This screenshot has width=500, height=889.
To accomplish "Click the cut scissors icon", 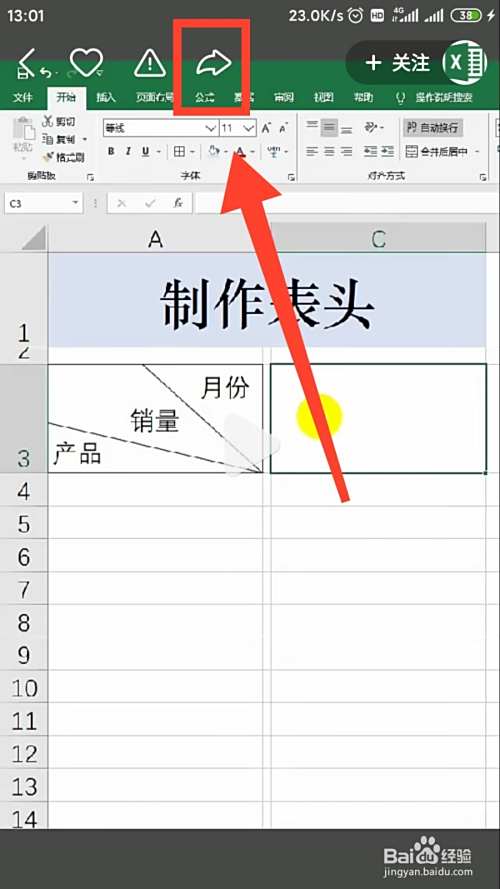I will pyautogui.click(x=48, y=121).
